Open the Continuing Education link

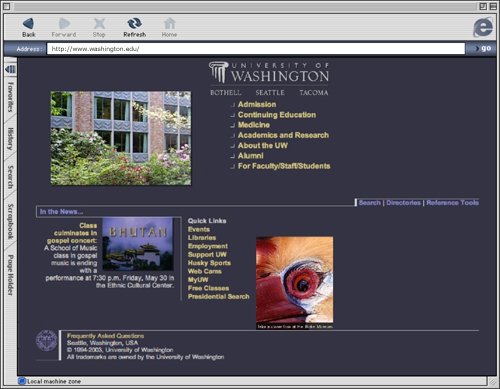[x=277, y=115]
